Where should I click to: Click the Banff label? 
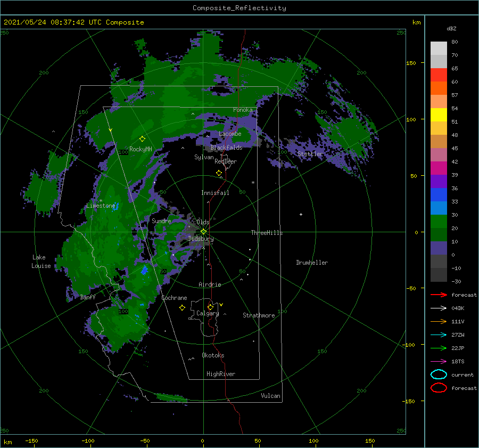88,297
